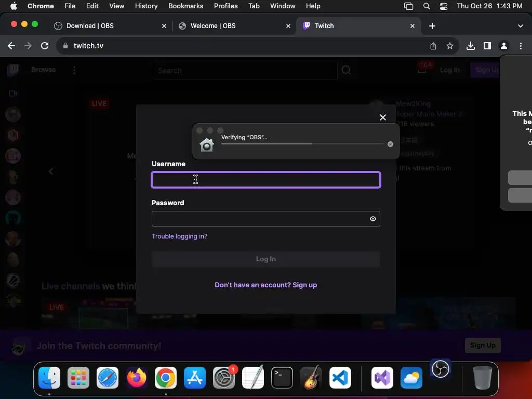Expand the Chrome tab search chevron

pos(521,26)
